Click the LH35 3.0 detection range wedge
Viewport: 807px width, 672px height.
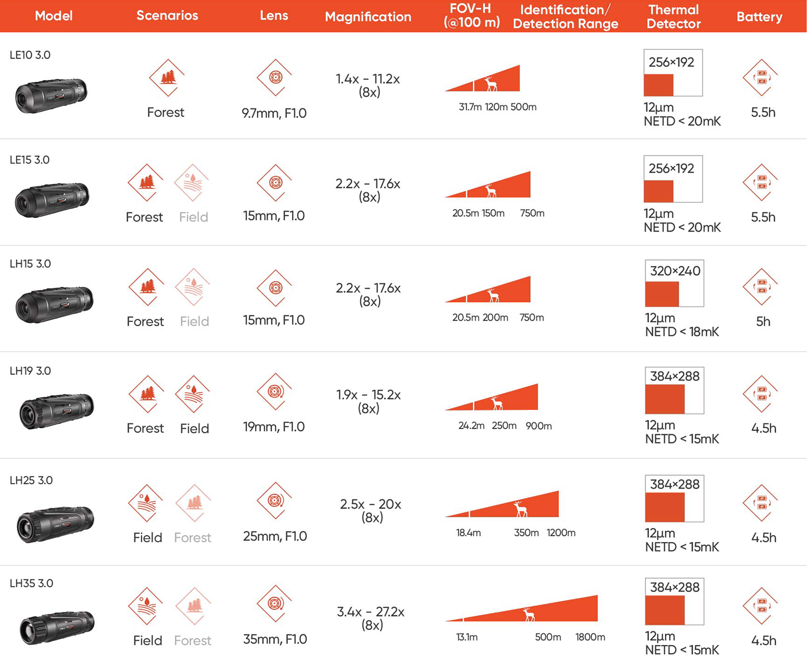538,612
